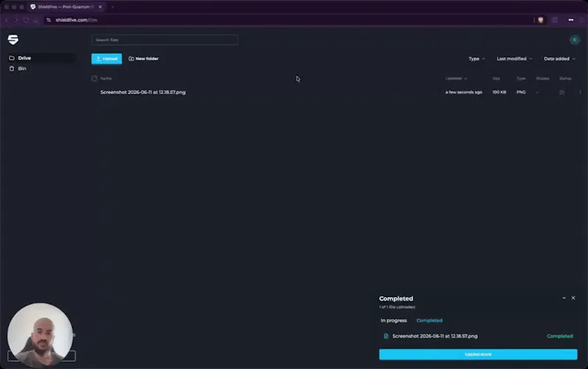Open a new browser tab with plus
Viewport: 588px width, 369px height.
click(112, 7)
